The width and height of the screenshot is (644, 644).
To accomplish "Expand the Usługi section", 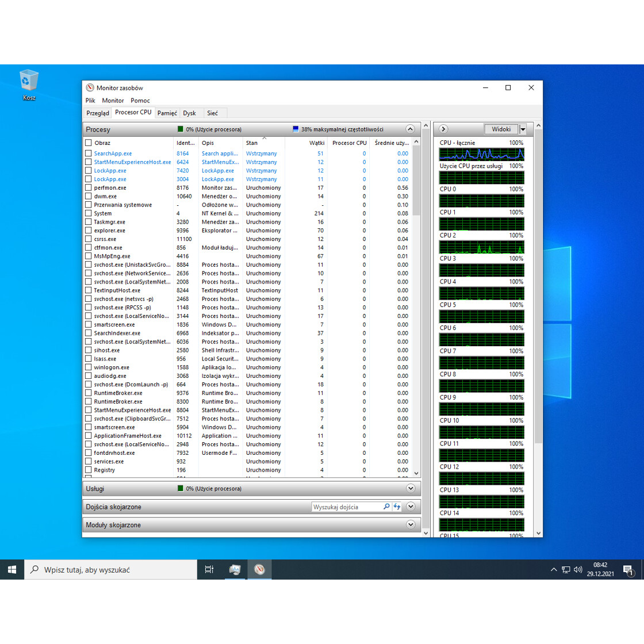I will pos(411,488).
